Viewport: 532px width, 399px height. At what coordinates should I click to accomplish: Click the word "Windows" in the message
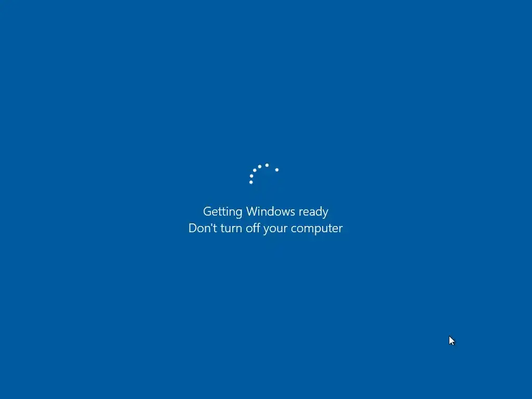pos(270,211)
